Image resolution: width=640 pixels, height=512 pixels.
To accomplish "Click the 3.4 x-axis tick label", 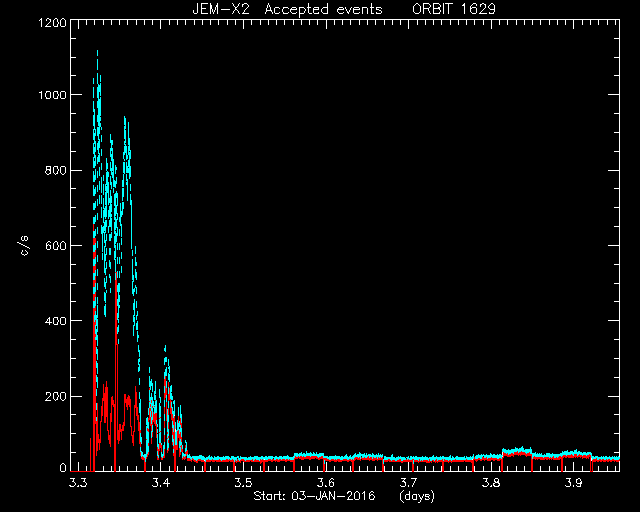I will 160,483.
